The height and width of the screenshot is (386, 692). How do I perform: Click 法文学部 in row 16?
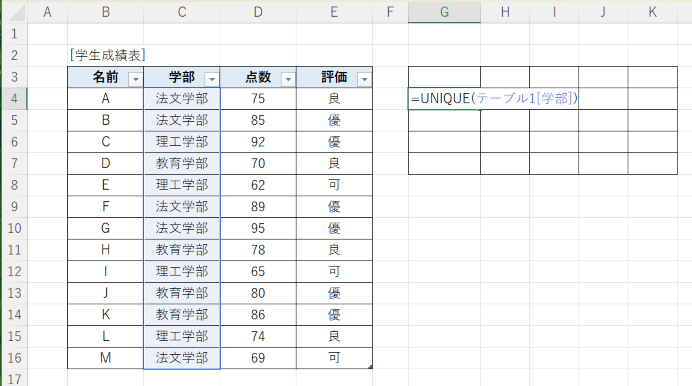point(182,358)
